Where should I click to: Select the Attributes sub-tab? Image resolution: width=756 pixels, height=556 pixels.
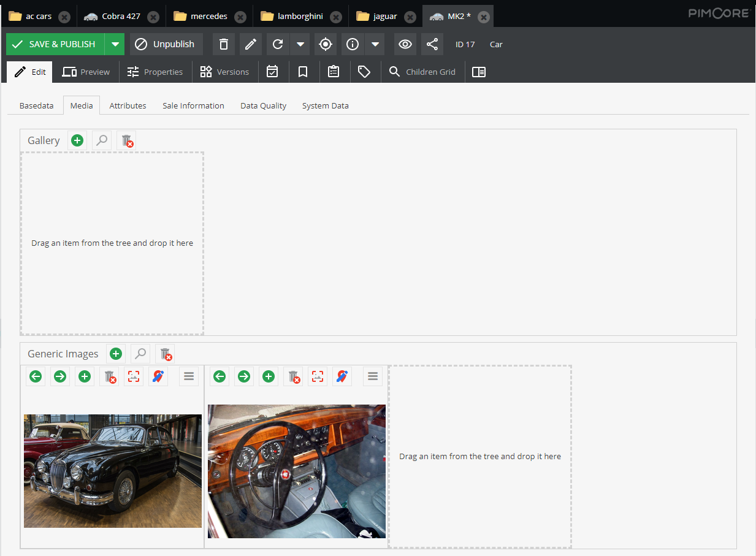pyautogui.click(x=128, y=105)
